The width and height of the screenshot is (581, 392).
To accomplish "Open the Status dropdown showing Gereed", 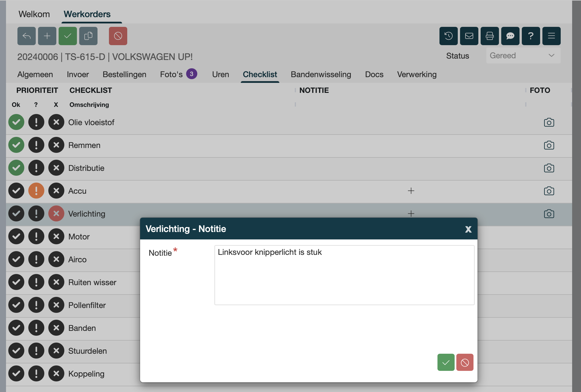I will coord(523,56).
